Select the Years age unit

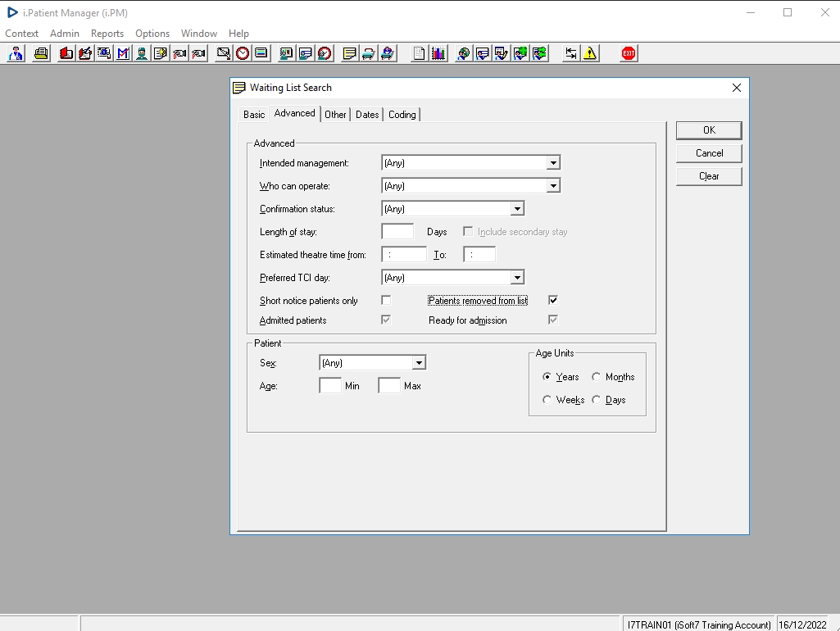point(547,377)
